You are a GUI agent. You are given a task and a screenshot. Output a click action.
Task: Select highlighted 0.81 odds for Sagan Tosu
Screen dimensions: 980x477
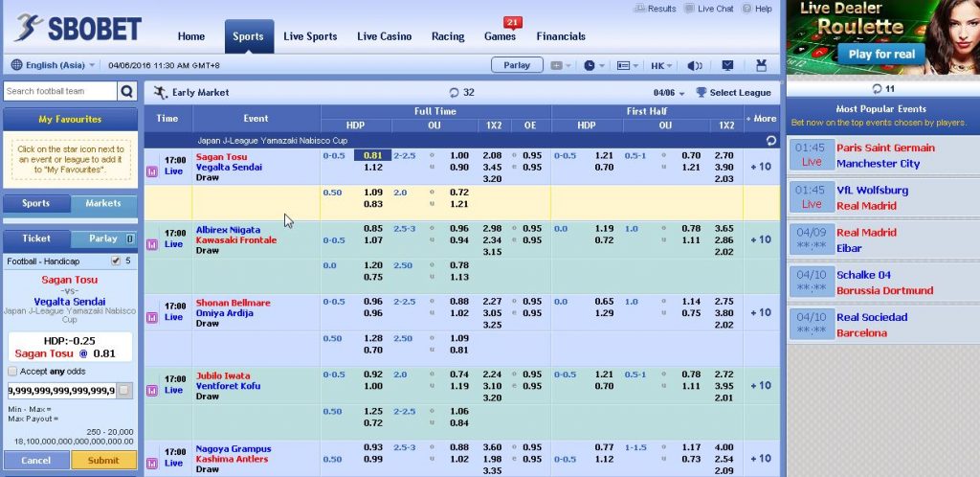tap(372, 156)
